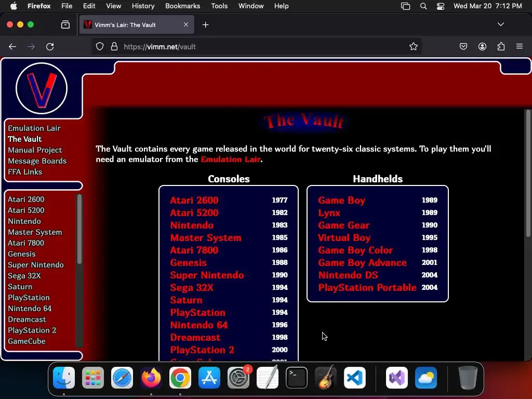Image resolution: width=532 pixels, height=399 pixels.
Task: Select the Vimm's Lair: The Vault tab
Action: coord(137,25)
